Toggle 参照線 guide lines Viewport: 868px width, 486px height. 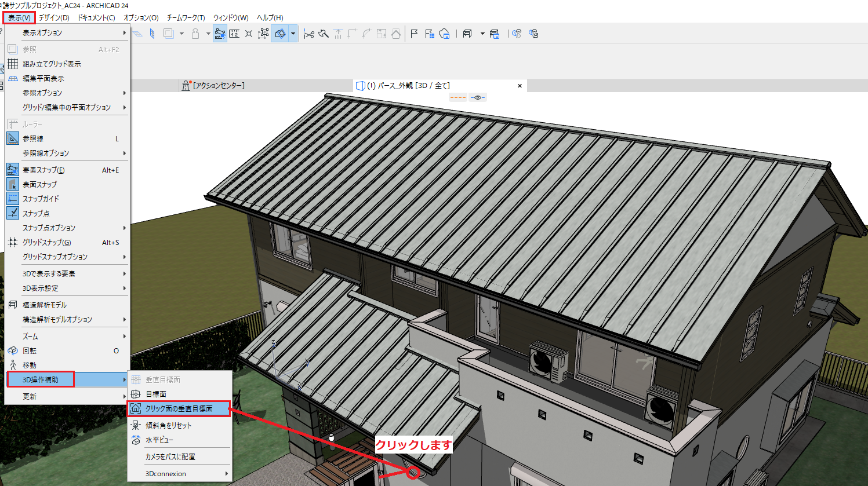(x=67, y=138)
